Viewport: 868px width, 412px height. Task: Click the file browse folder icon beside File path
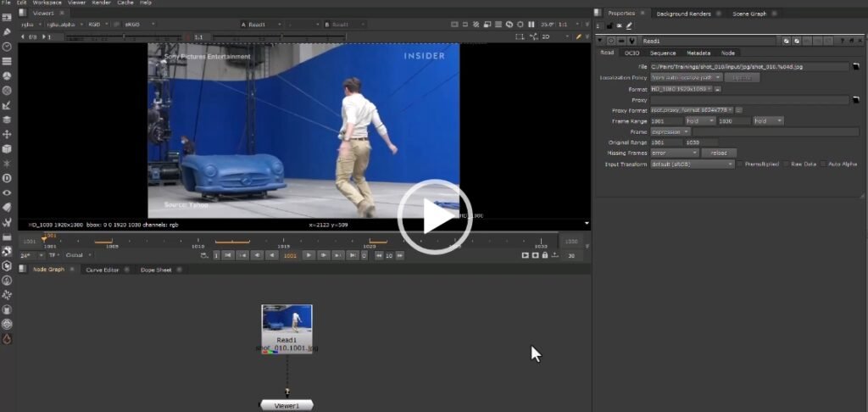[856, 66]
